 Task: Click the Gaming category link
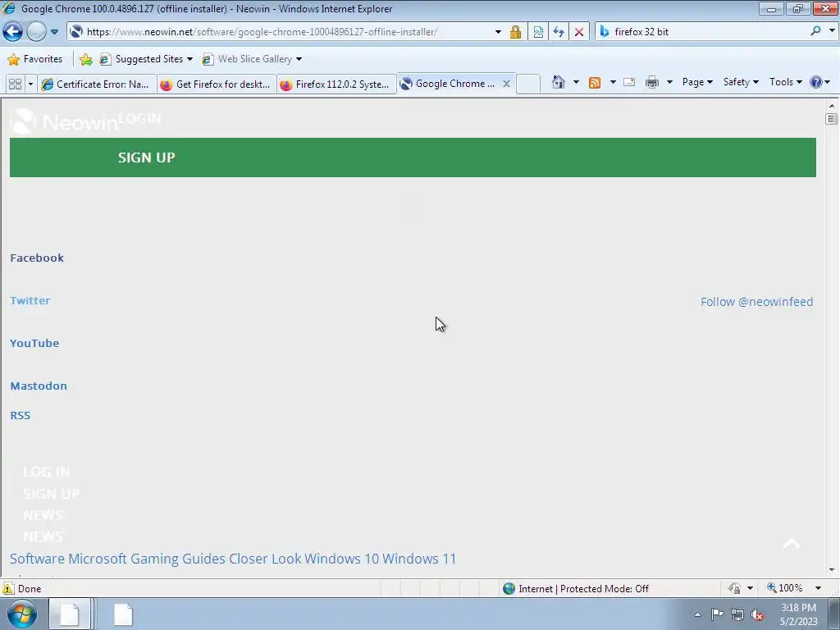155,558
